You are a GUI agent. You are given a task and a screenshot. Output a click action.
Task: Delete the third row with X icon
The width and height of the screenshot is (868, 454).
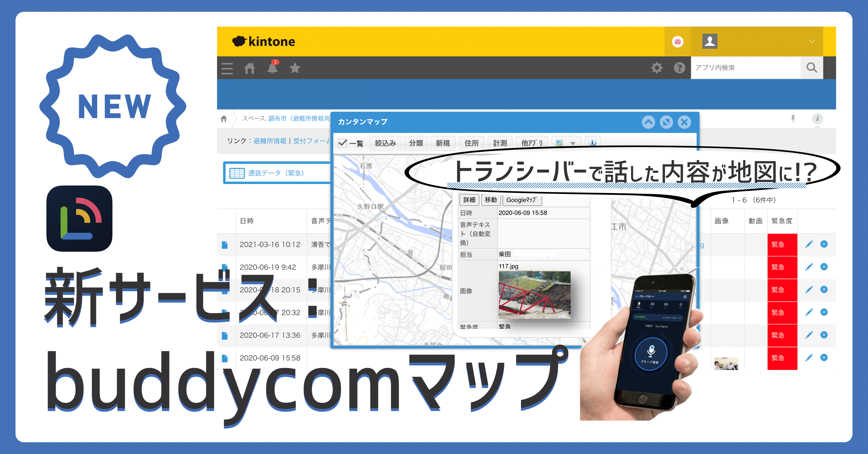pyautogui.click(x=824, y=289)
